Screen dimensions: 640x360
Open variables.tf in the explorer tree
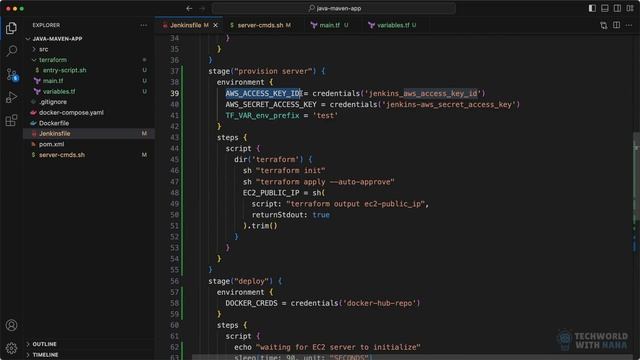coord(59,91)
